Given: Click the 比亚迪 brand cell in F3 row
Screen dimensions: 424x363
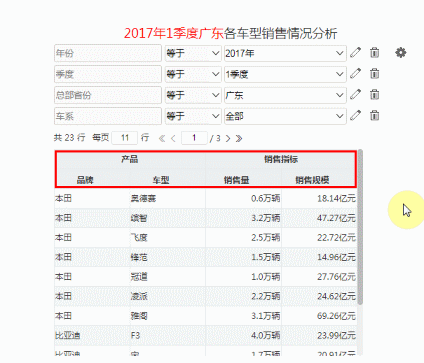Looking at the screenshot, I should pos(92,335).
